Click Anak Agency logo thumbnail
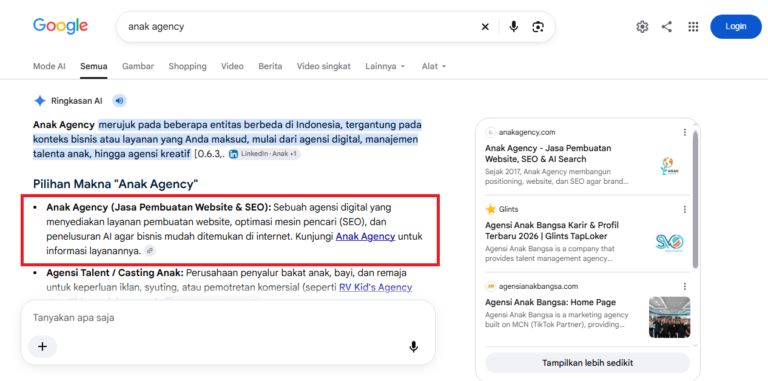This screenshot has height=381, width=768. point(669,166)
